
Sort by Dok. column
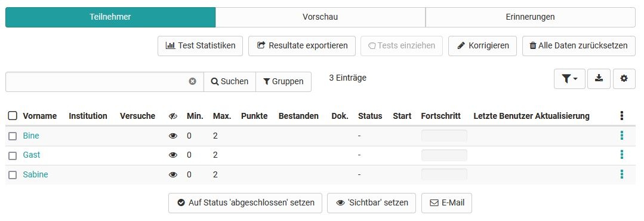click(x=340, y=116)
